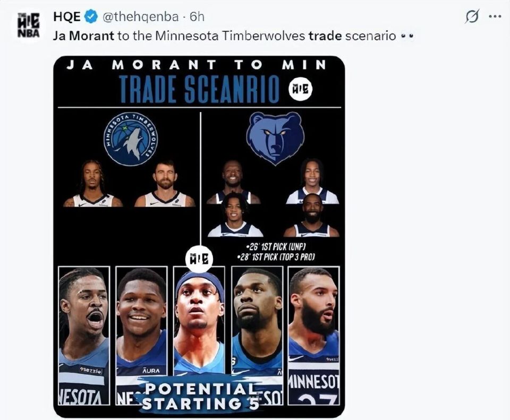Click the Memphis Grizzlies bear logo
The width and height of the screenshot is (510, 420).
(275, 138)
